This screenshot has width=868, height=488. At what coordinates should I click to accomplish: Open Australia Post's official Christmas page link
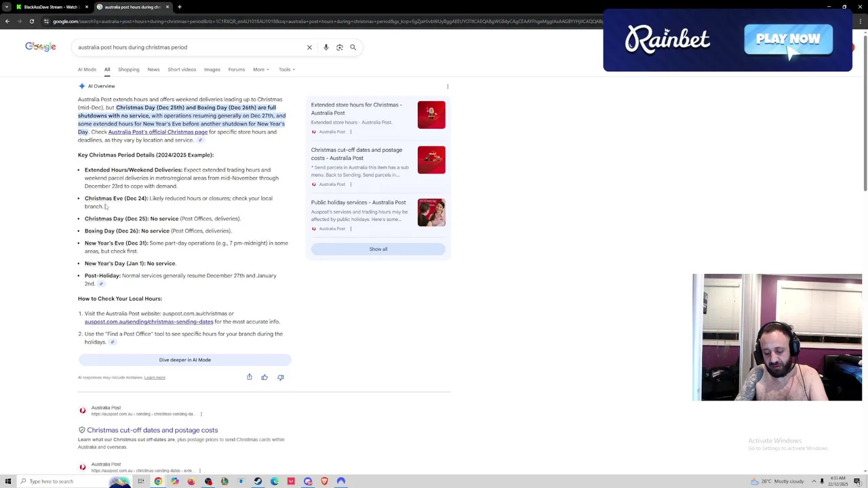pyautogui.click(x=158, y=132)
